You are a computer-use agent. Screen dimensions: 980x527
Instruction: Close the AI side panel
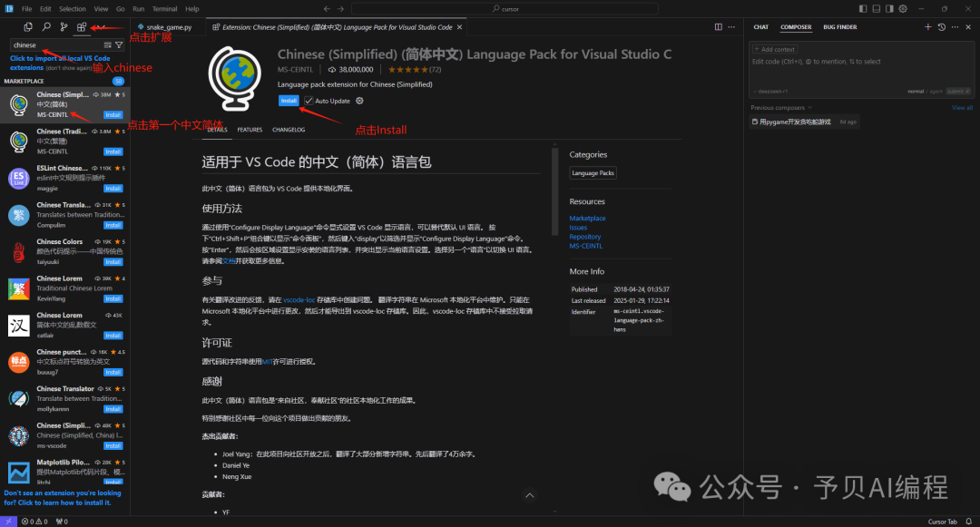[x=968, y=27]
